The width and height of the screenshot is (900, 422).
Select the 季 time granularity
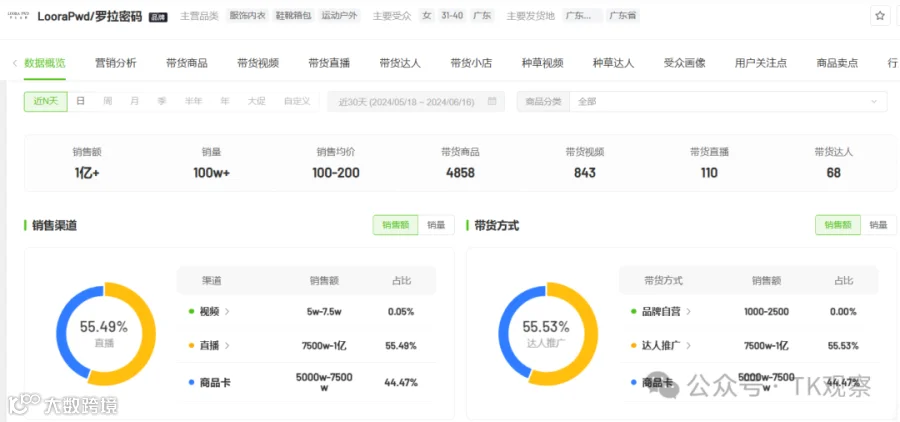[x=162, y=101]
